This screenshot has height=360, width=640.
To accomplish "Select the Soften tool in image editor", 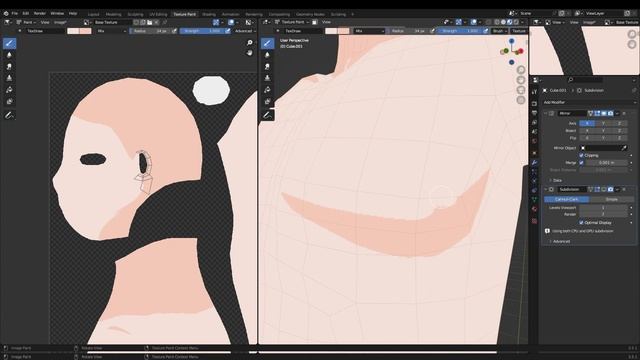I will (9, 55).
